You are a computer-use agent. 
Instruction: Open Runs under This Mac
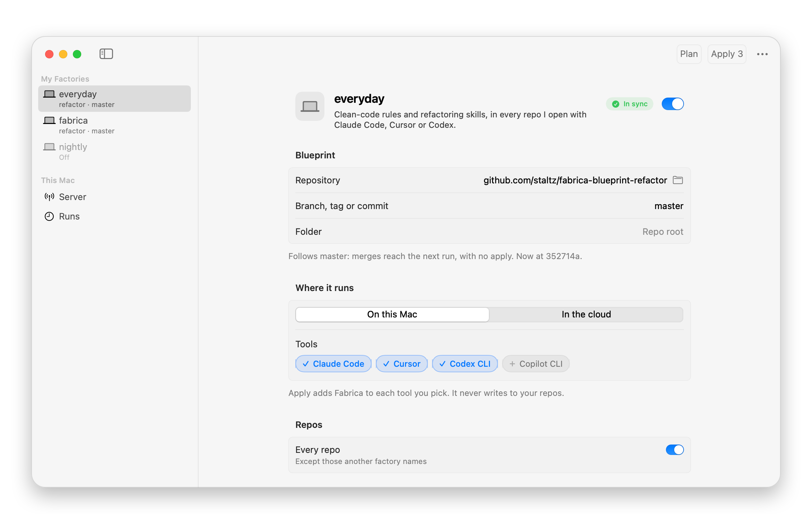(115, 216)
